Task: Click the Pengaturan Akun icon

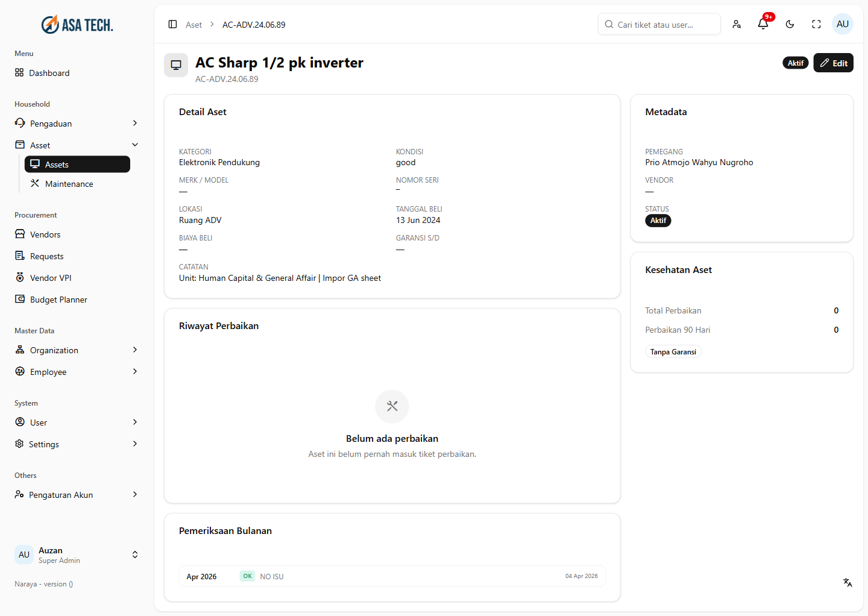Action: point(19,494)
